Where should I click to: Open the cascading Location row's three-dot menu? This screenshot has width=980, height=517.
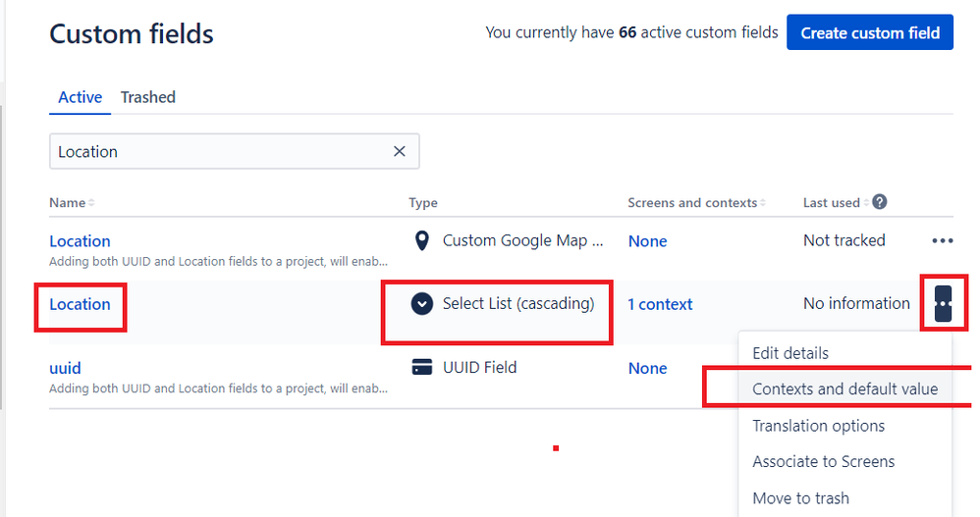pos(943,303)
